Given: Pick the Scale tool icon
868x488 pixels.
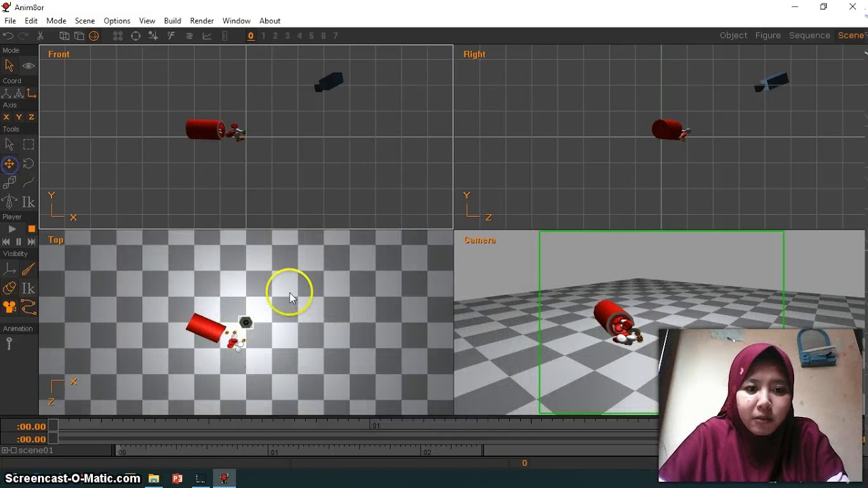Looking at the screenshot, I should pyautogui.click(x=9, y=182).
